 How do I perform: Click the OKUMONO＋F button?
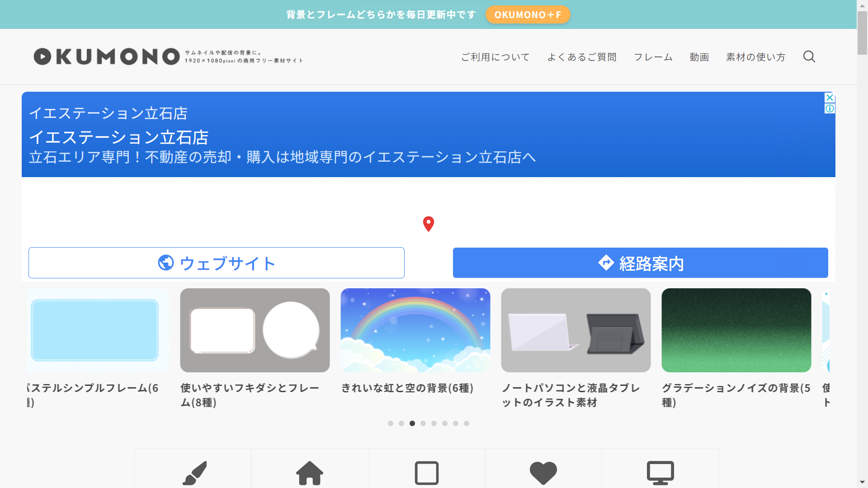tap(528, 14)
